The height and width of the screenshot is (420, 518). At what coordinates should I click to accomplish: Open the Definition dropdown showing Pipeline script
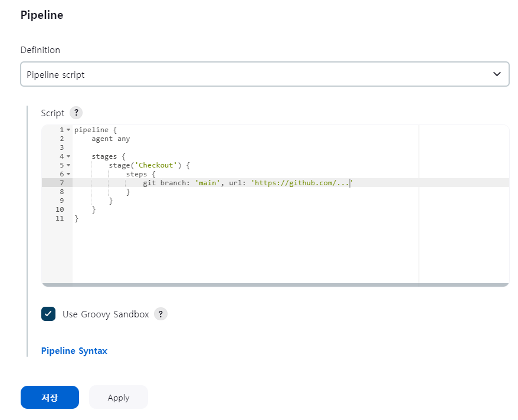pos(265,74)
